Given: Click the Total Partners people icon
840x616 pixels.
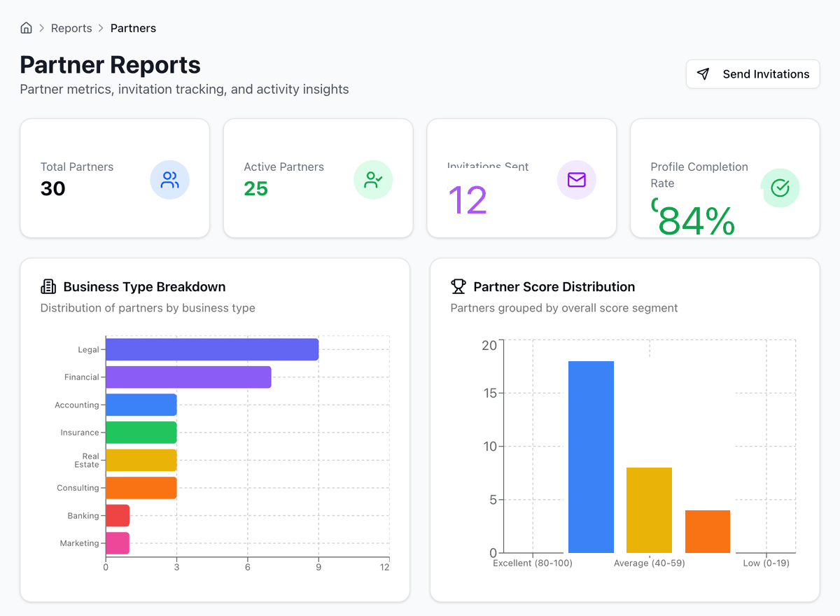Looking at the screenshot, I should click(x=169, y=180).
